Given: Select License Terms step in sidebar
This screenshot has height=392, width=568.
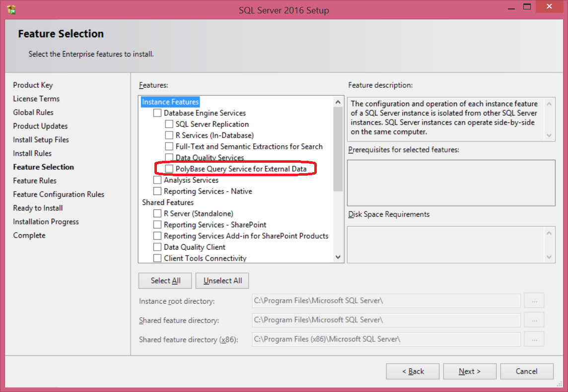Looking at the screenshot, I should pyautogui.click(x=36, y=99).
